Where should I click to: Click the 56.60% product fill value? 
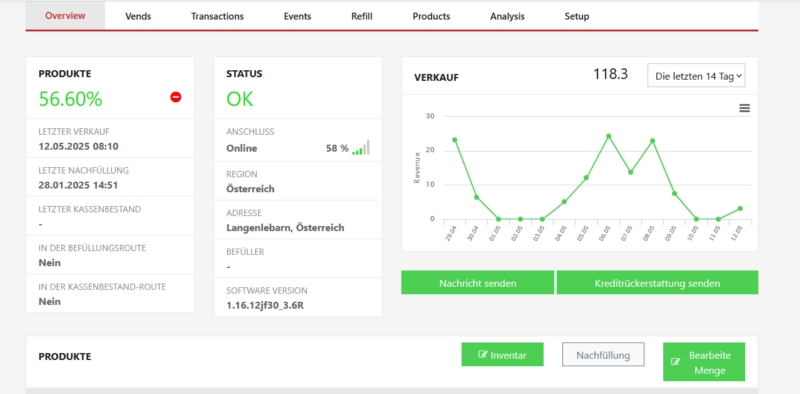coord(70,99)
